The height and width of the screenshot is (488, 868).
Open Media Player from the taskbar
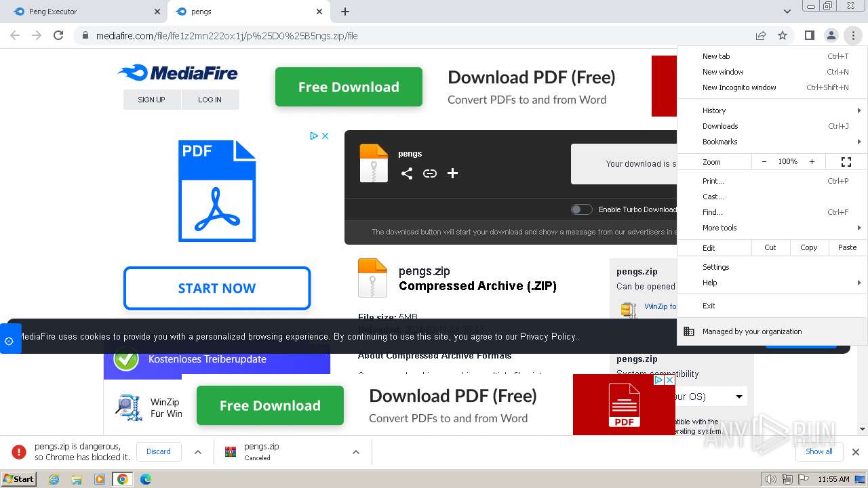[100, 479]
